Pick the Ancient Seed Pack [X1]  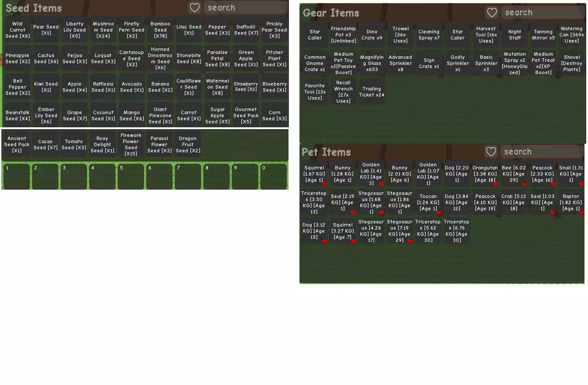point(17,144)
